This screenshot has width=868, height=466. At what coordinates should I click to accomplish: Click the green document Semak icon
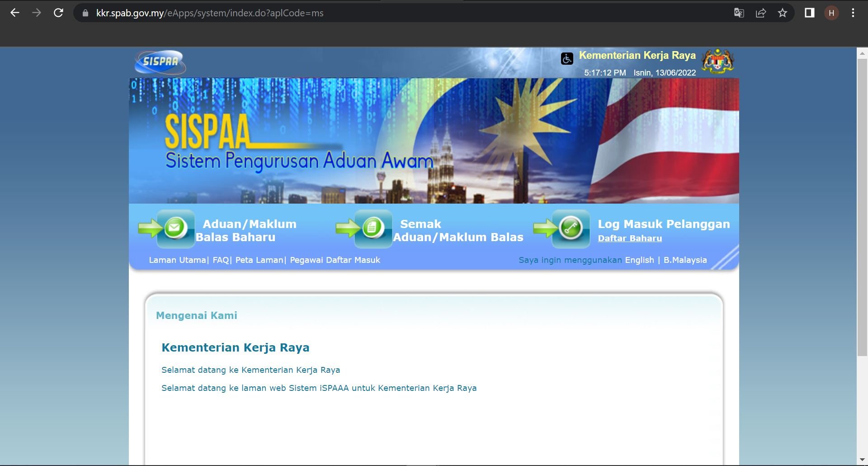(x=373, y=228)
